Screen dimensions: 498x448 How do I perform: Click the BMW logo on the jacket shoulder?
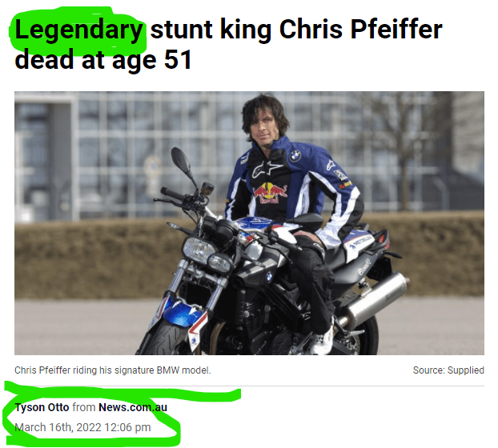point(295,156)
